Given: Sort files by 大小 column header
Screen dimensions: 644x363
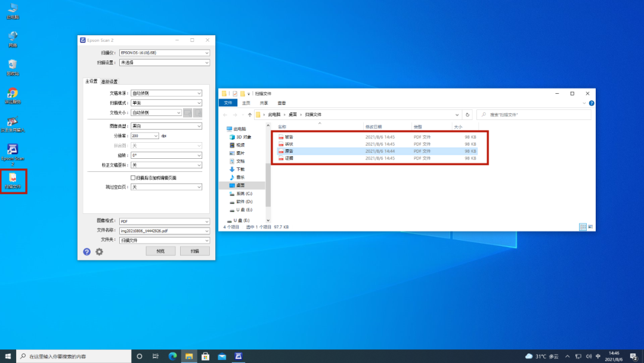Looking at the screenshot, I should 465,127.
